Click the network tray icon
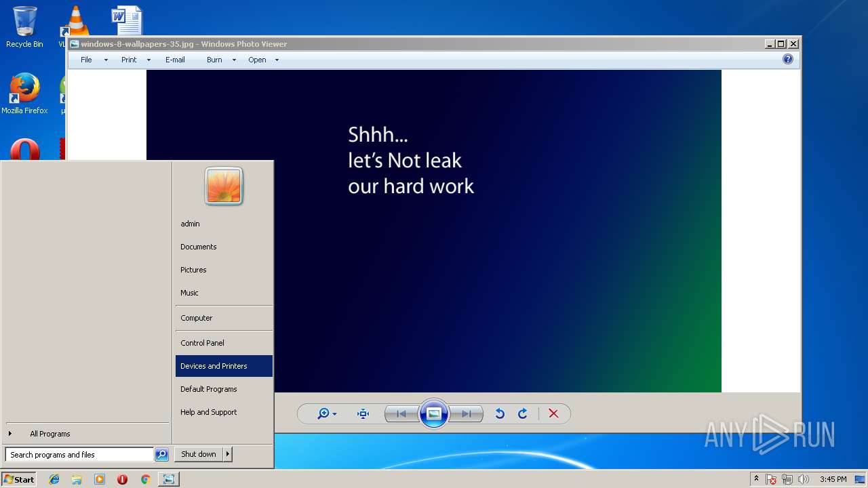Image resolution: width=868 pixels, height=488 pixels. pyautogui.click(x=787, y=479)
